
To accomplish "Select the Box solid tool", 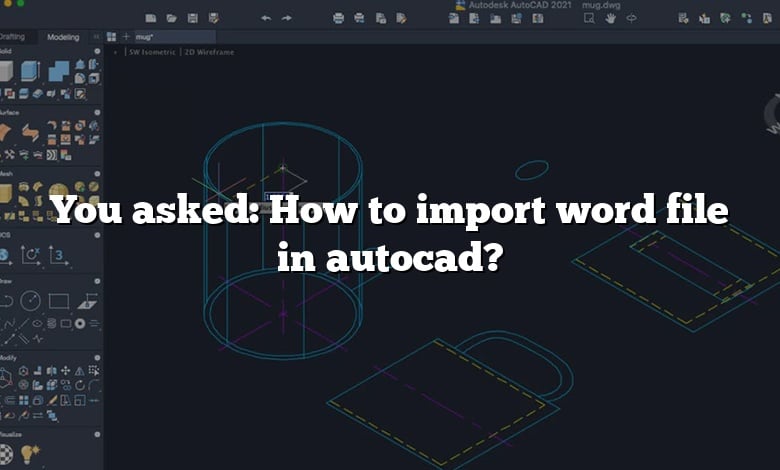I will (6, 71).
